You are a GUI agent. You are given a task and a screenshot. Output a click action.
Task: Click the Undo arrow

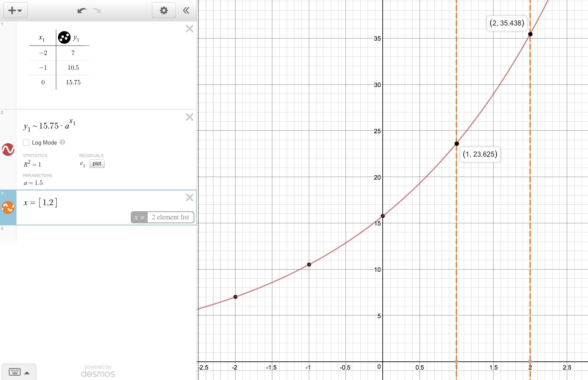(x=82, y=10)
